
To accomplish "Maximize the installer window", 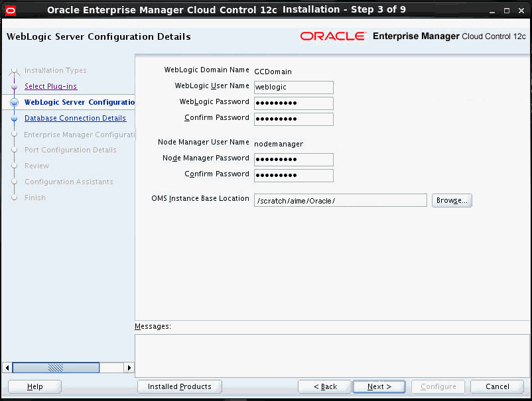I will coord(507,11).
